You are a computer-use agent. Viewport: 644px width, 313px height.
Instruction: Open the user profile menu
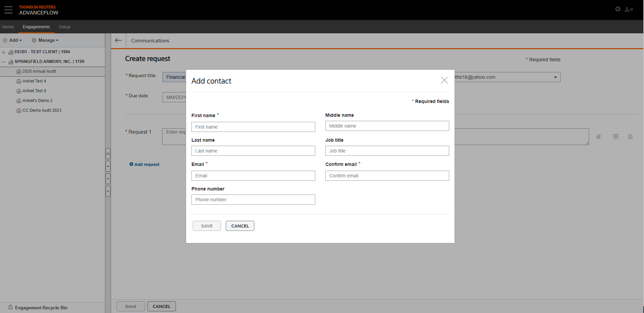629,9
